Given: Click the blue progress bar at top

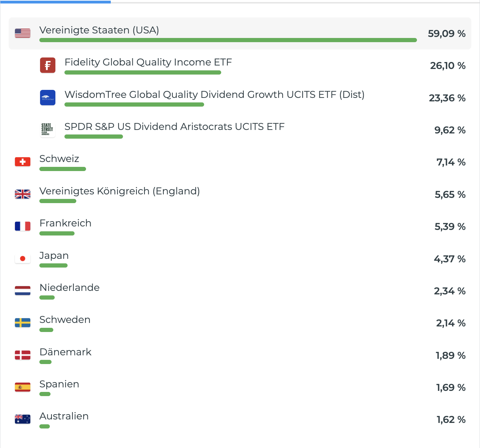Looking at the screenshot, I should point(55,2).
